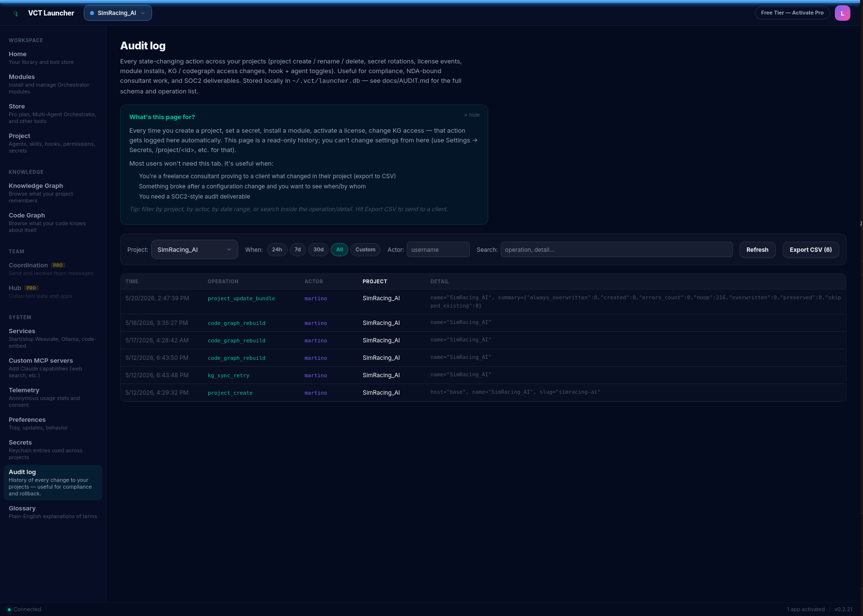Image resolution: width=863 pixels, height=616 pixels.
Task: Click detail host="base" in project_create row
Action: (515, 392)
